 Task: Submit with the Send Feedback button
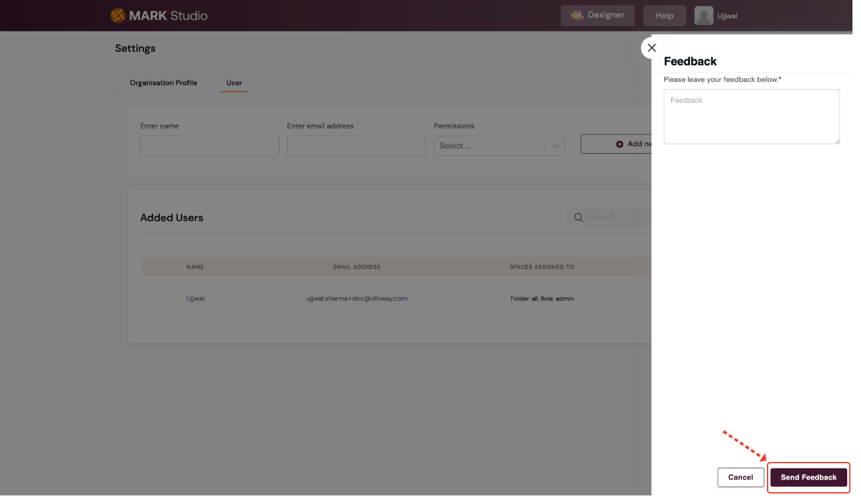pos(808,477)
